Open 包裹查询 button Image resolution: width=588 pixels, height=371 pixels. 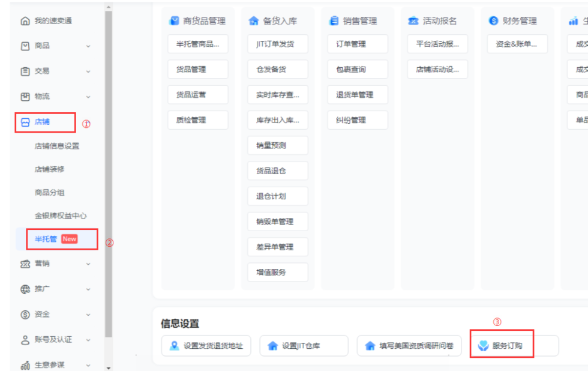358,70
